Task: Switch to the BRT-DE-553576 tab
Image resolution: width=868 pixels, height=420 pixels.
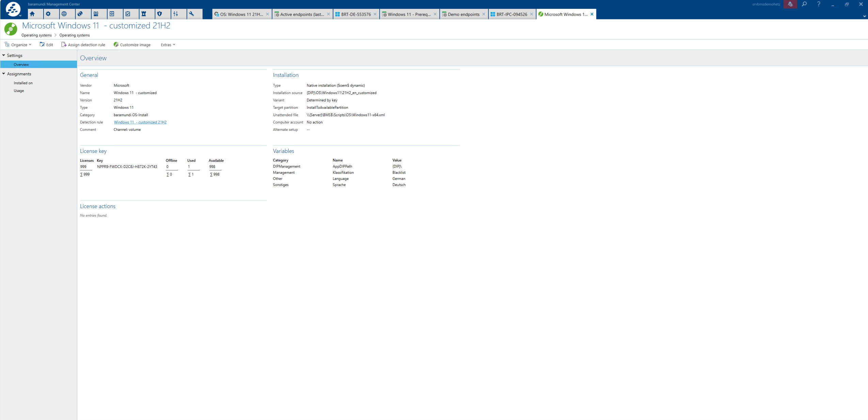Action: pos(355,14)
